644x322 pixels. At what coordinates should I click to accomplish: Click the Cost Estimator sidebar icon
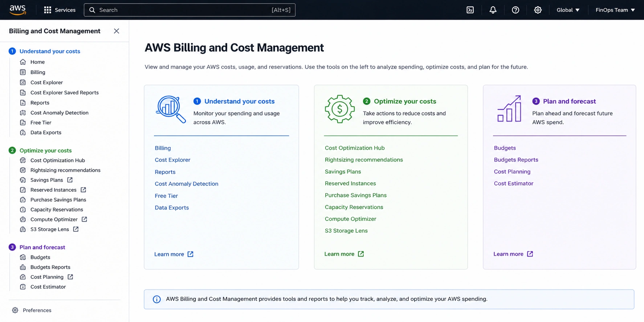pyautogui.click(x=23, y=287)
